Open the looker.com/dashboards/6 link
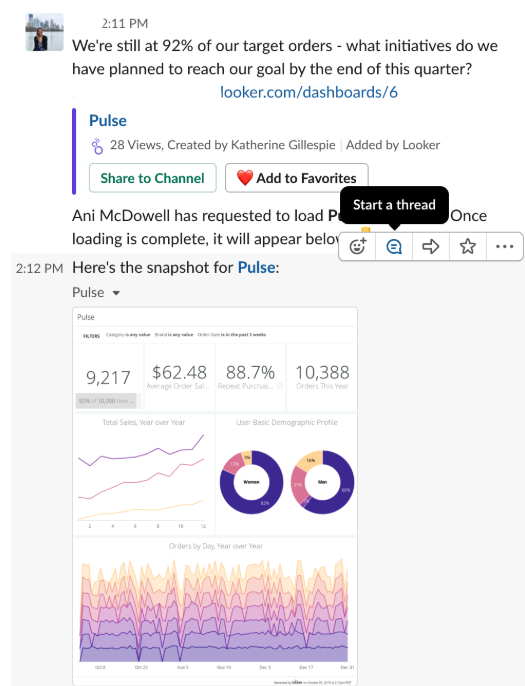The height and width of the screenshot is (686, 525). coord(308,92)
